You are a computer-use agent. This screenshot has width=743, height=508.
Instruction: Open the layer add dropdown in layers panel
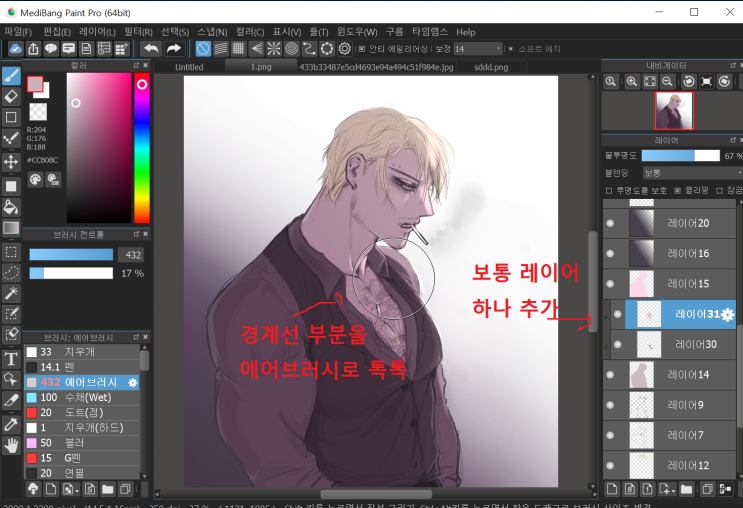(x=667, y=489)
